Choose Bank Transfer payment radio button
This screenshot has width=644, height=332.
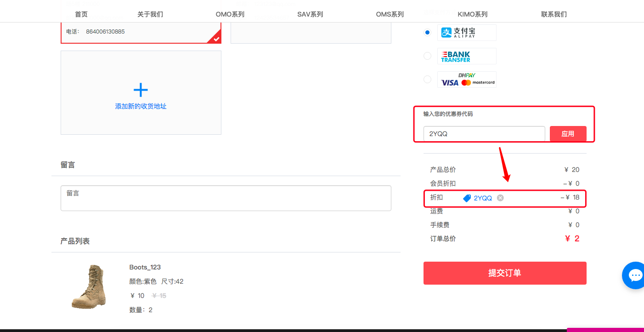(428, 56)
